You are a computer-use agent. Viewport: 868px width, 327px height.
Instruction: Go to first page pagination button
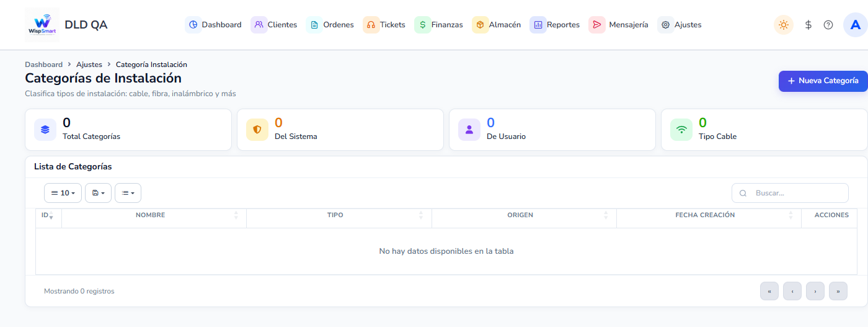pyautogui.click(x=769, y=291)
